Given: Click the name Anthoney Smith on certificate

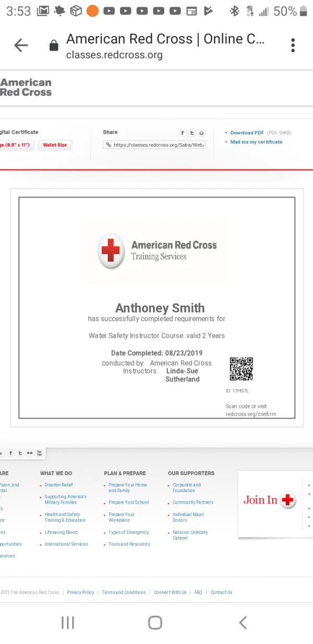Looking at the screenshot, I should (x=160, y=308).
